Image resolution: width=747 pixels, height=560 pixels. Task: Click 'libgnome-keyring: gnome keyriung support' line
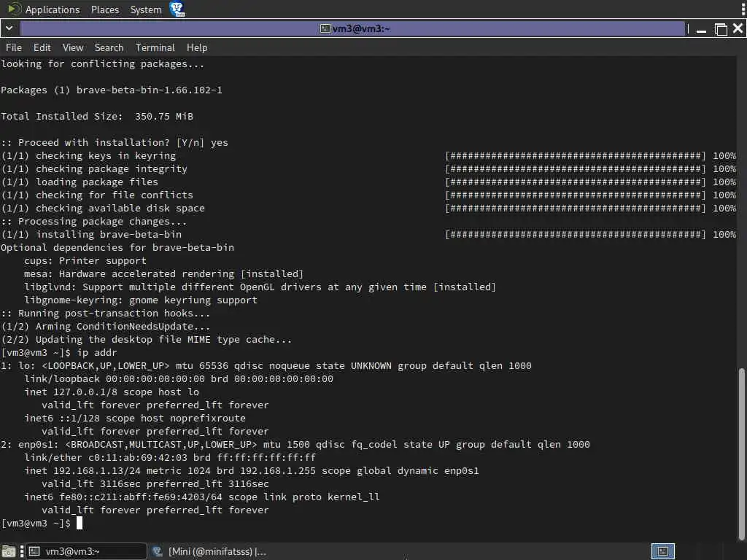tap(141, 300)
